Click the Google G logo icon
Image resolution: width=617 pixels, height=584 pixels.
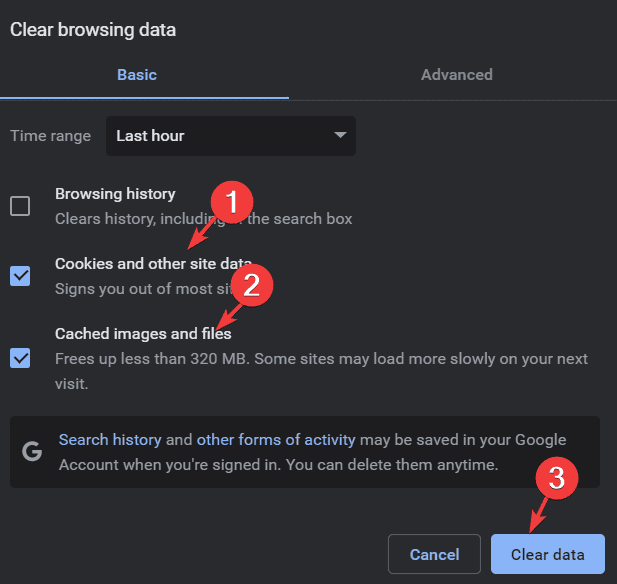pyautogui.click(x=33, y=451)
